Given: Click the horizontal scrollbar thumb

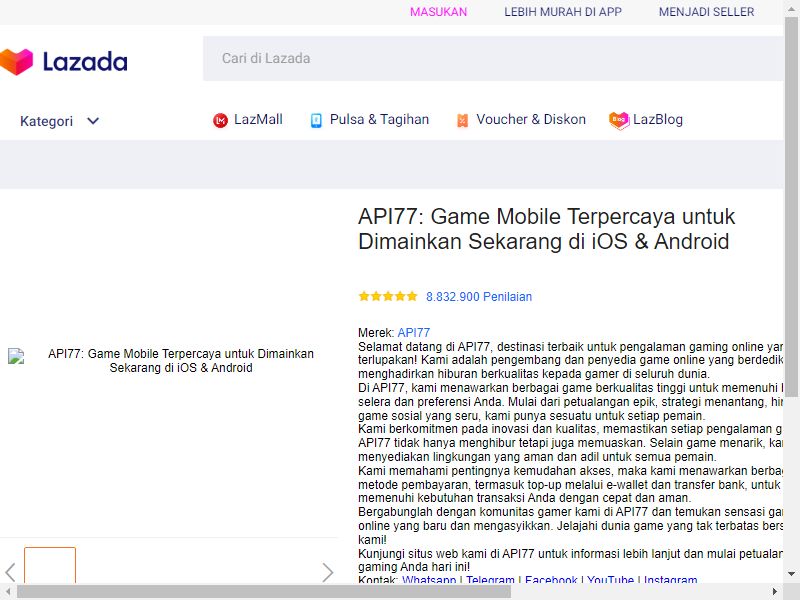Looking at the screenshot, I should coord(264,592).
